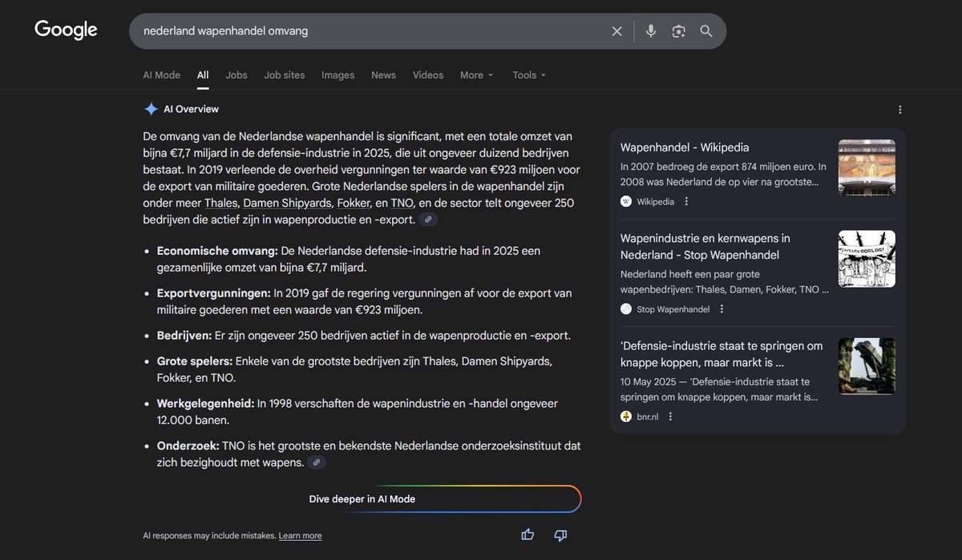
Task: Open three-dot menu next to Wikipedia source
Action: point(686,202)
